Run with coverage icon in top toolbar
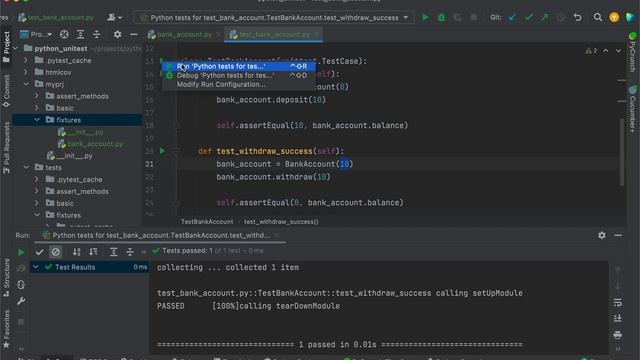The image size is (640, 360). click(457, 18)
